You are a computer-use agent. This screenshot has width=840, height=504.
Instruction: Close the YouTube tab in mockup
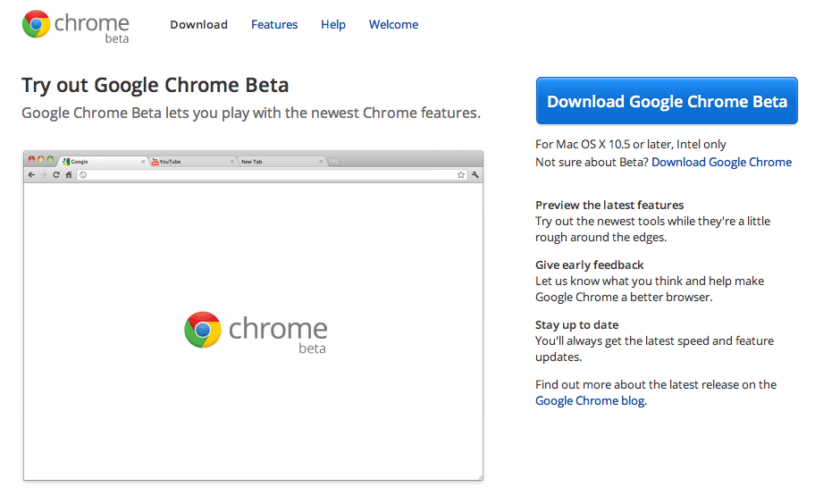[232, 161]
